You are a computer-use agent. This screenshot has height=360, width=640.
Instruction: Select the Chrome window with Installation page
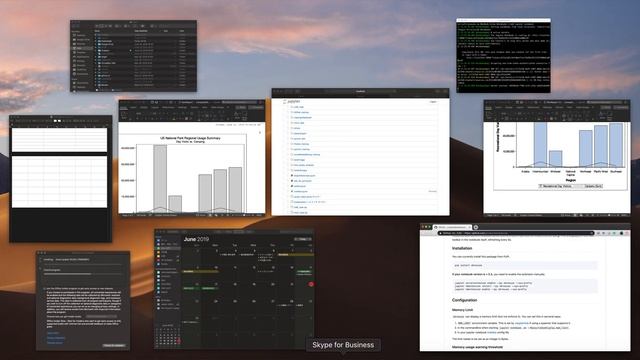(525, 287)
